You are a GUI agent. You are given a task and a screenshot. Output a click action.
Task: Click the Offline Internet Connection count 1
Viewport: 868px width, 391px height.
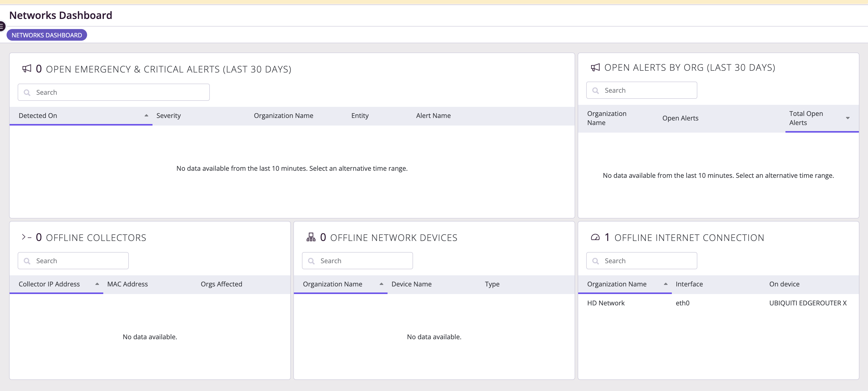click(607, 237)
